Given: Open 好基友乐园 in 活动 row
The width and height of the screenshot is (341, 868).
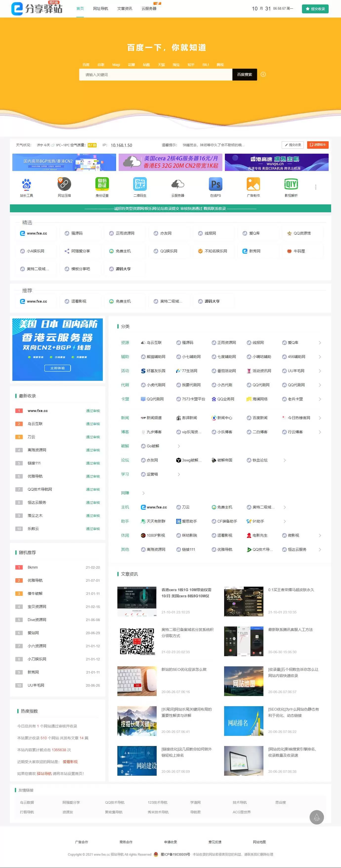Looking at the screenshot, I should tap(153, 371).
